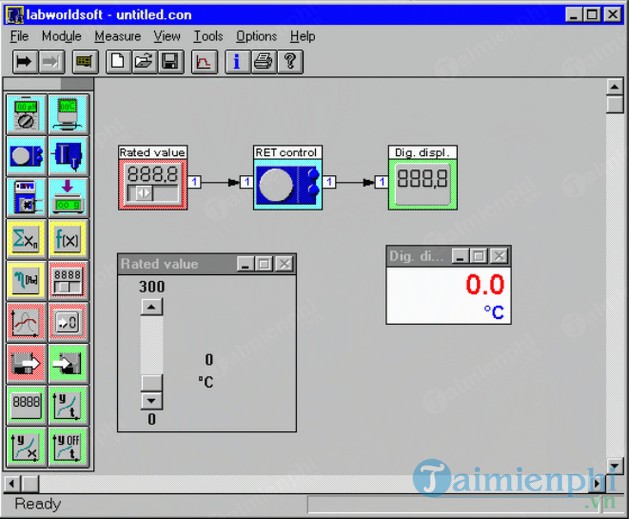Screen dimensions: 629x519
Task: Click the vertical scrollbar up arrow
Action: pos(615,87)
